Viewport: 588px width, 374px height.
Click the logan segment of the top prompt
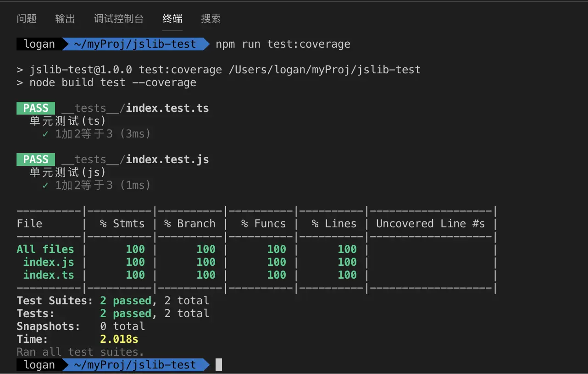click(39, 44)
